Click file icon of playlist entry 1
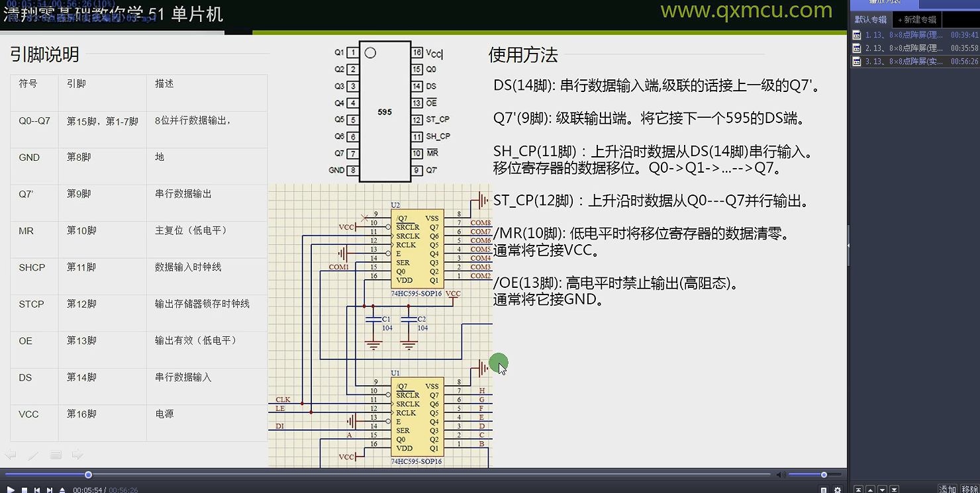The height and width of the screenshot is (493, 980). click(856, 35)
